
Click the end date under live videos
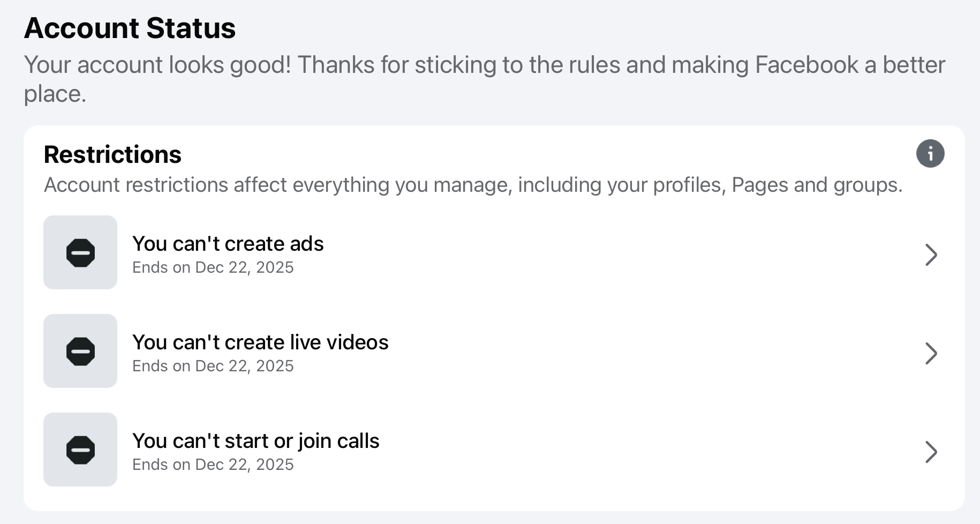[x=213, y=366]
